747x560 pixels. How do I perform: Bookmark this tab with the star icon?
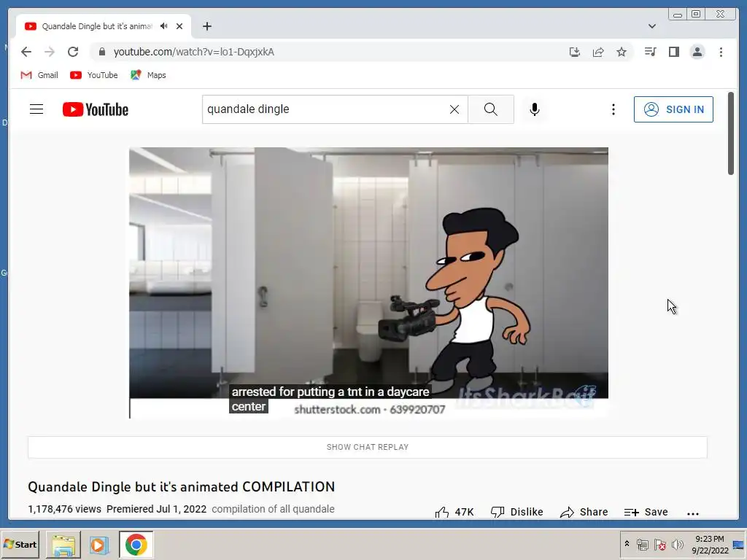(622, 52)
